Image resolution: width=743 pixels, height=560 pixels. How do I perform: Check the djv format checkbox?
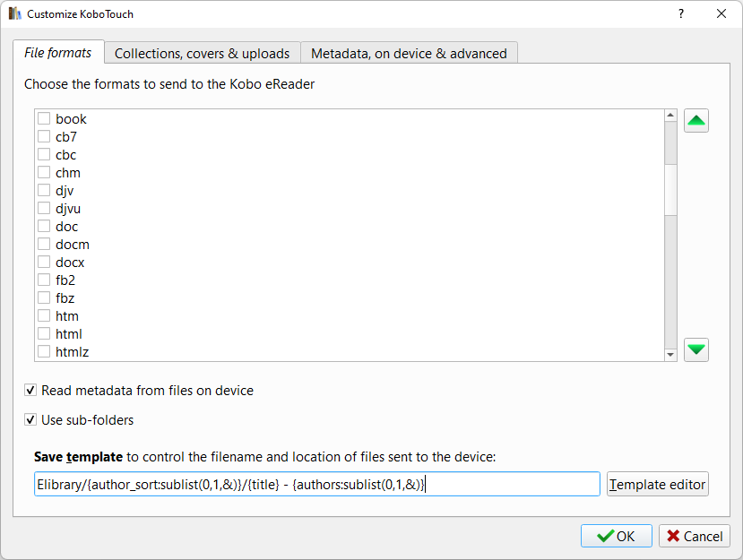point(44,191)
